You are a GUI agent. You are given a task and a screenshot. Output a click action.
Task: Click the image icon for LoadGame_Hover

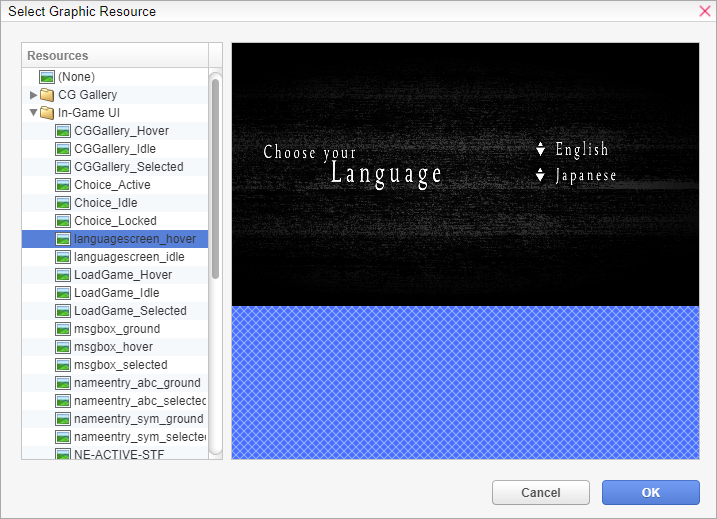click(63, 275)
